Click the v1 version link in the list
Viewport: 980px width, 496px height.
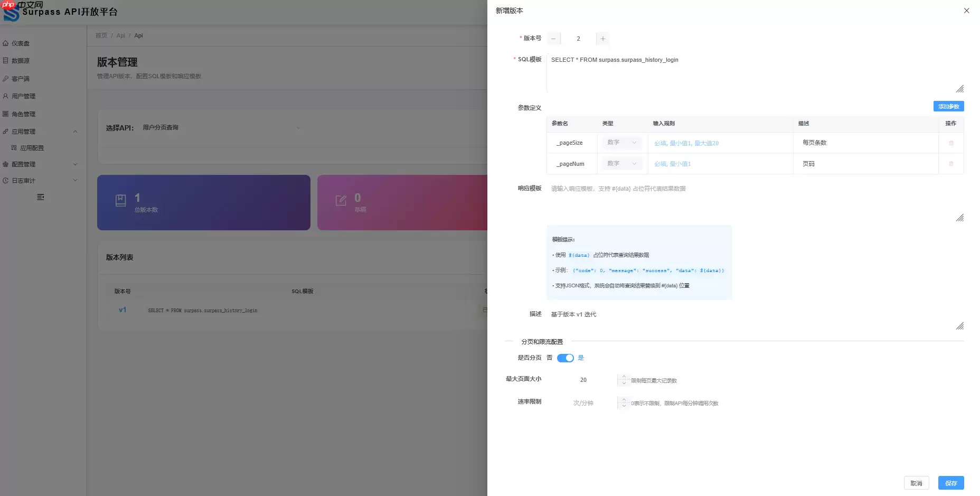coord(123,310)
